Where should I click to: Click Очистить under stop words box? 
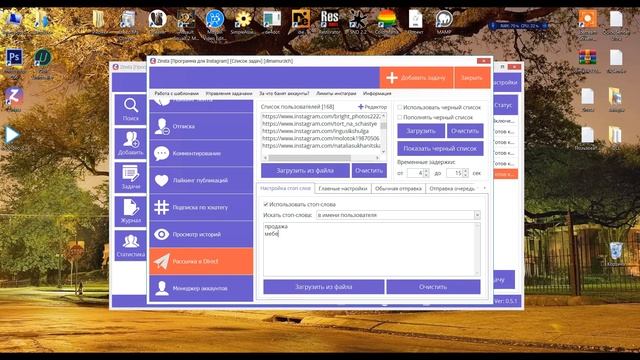point(433,287)
